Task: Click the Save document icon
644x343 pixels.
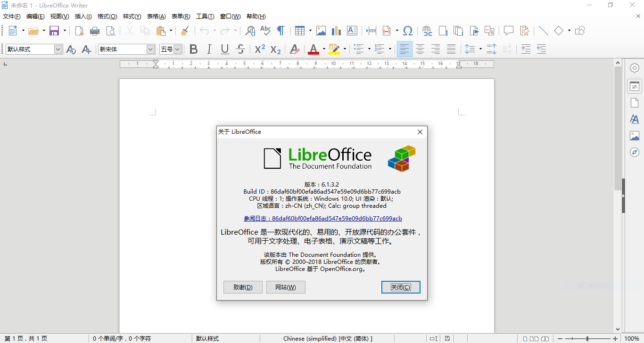Action: (x=54, y=31)
